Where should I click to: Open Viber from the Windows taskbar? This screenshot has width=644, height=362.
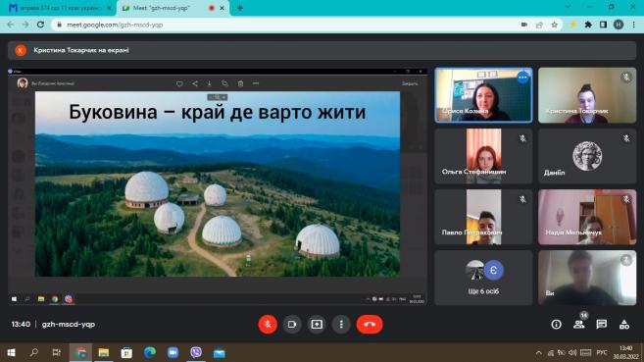coord(196,352)
